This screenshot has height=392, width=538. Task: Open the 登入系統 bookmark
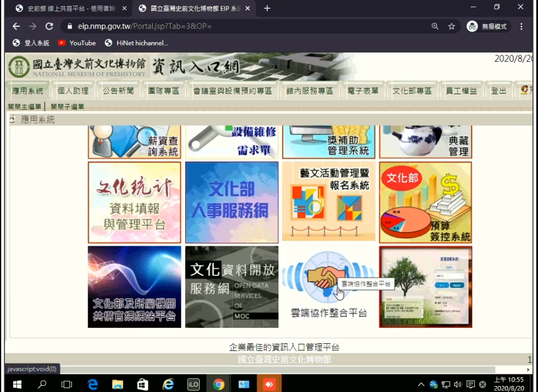point(31,43)
